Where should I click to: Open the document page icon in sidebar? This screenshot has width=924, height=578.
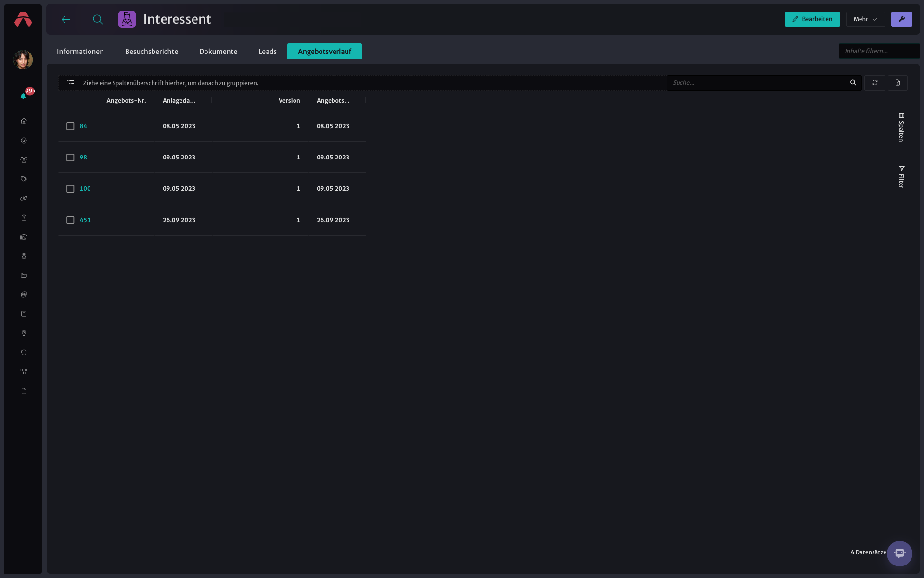(24, 391)
